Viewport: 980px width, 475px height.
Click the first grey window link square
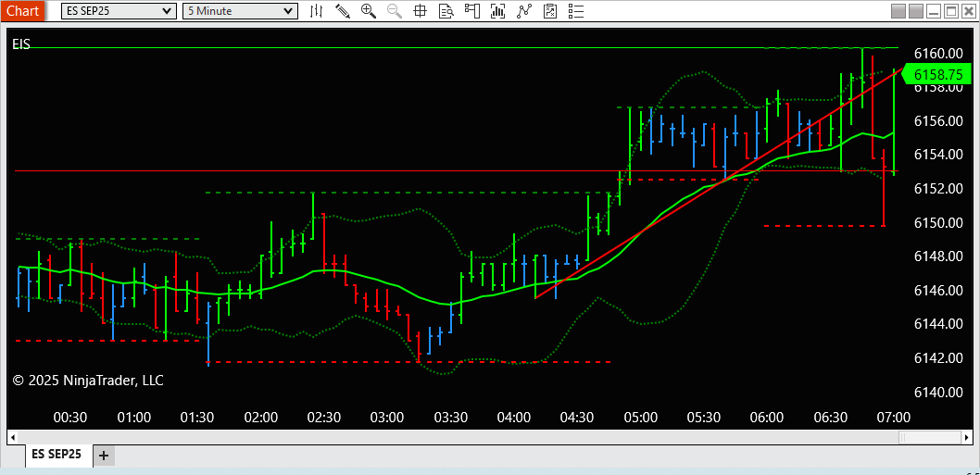tap(898, 11)
